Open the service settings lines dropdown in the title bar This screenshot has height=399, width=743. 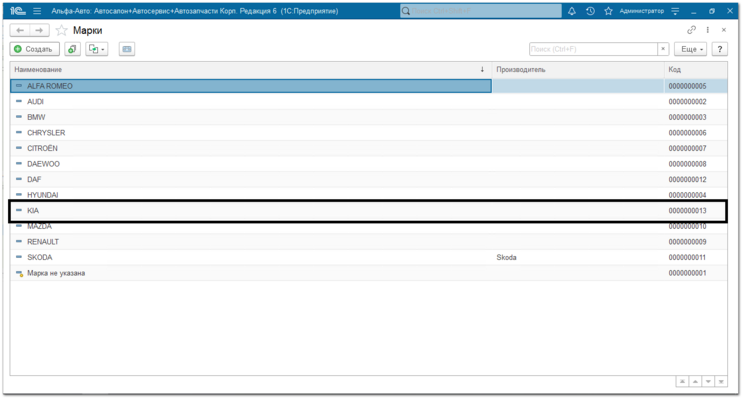tap(676, 11)
